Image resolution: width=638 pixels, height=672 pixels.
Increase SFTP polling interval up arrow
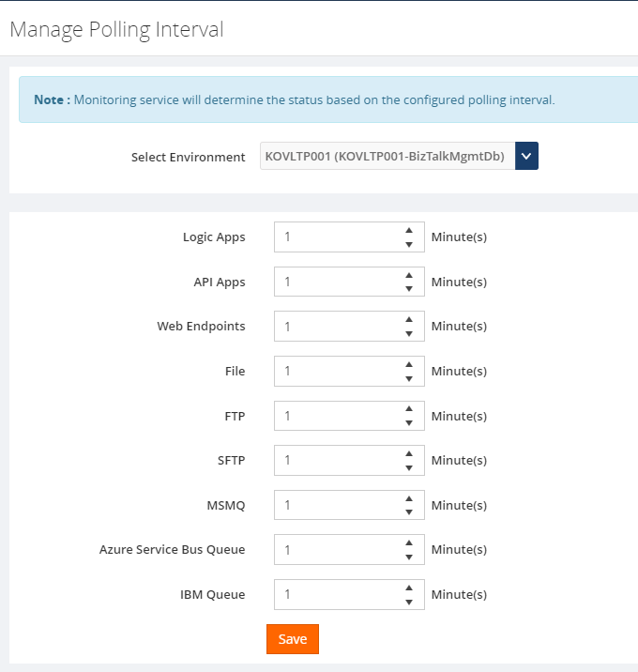[409, 454]
